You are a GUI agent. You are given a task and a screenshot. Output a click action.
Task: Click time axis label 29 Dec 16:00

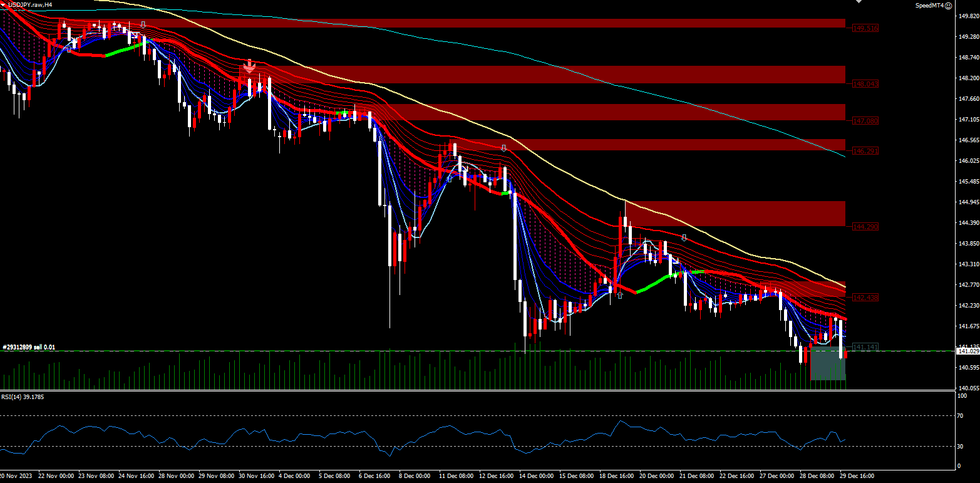857,475
